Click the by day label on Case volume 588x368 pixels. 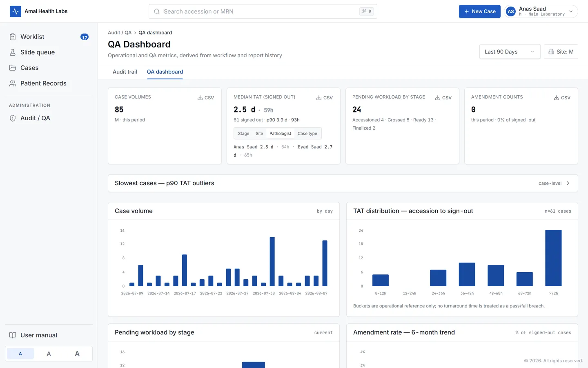coord(325,211)
